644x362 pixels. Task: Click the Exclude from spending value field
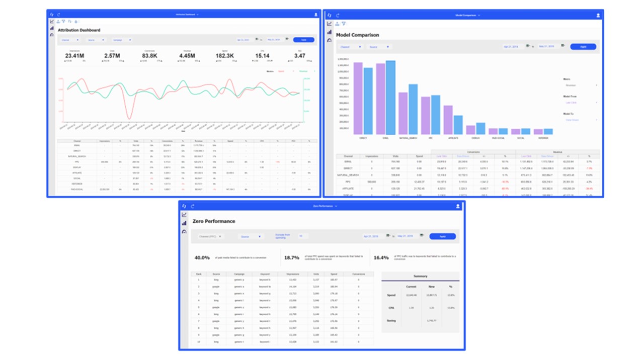302,236
